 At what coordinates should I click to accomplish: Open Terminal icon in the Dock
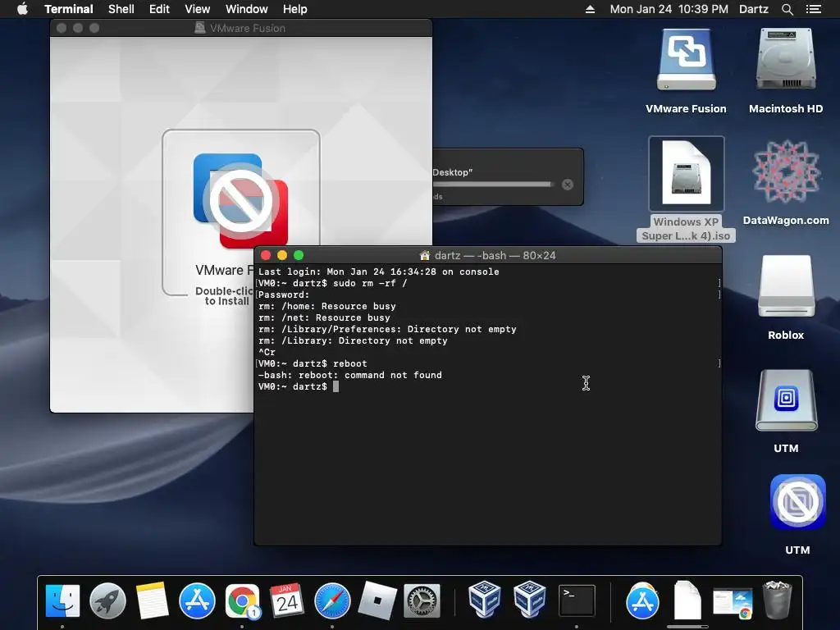(x=577, y=600)
